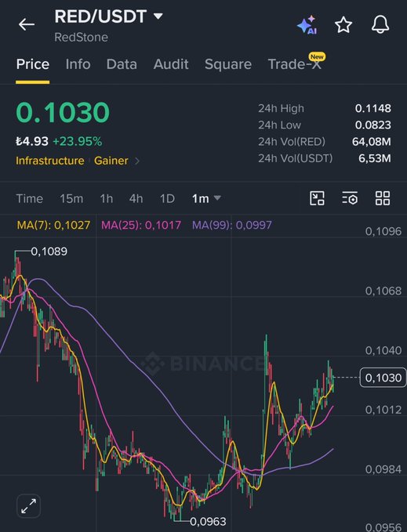Image resolution: width=407 pixels, height=532 pixels.
Task: Click the 0,1068 price axis label
Action: click(383, 291)
